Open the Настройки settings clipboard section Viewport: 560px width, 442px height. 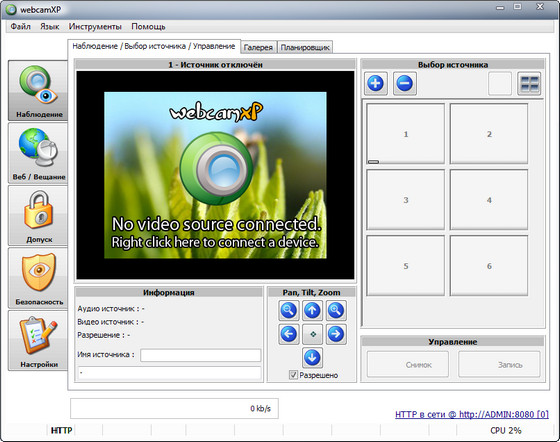tap(38, 341)
